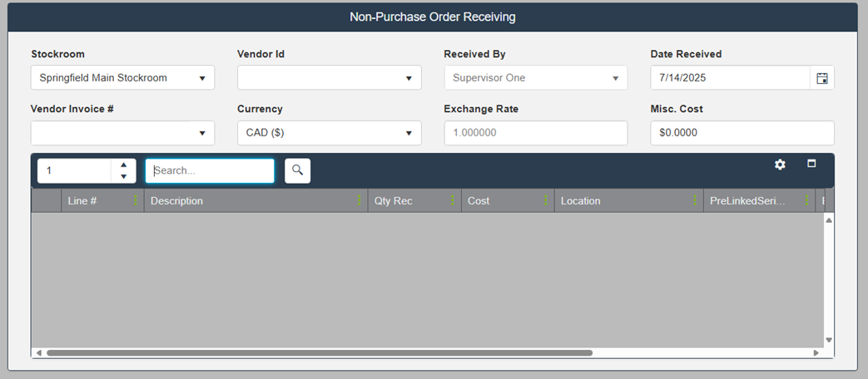868x379 pixels.
Task: Focus the Misc. Cost input field
Action: pyautogui.click(x=742, y=133)
